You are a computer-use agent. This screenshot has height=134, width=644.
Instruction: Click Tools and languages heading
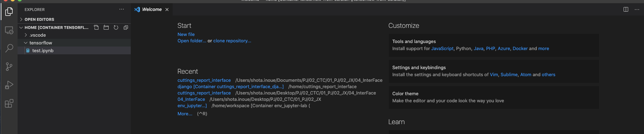coord(414,42)
